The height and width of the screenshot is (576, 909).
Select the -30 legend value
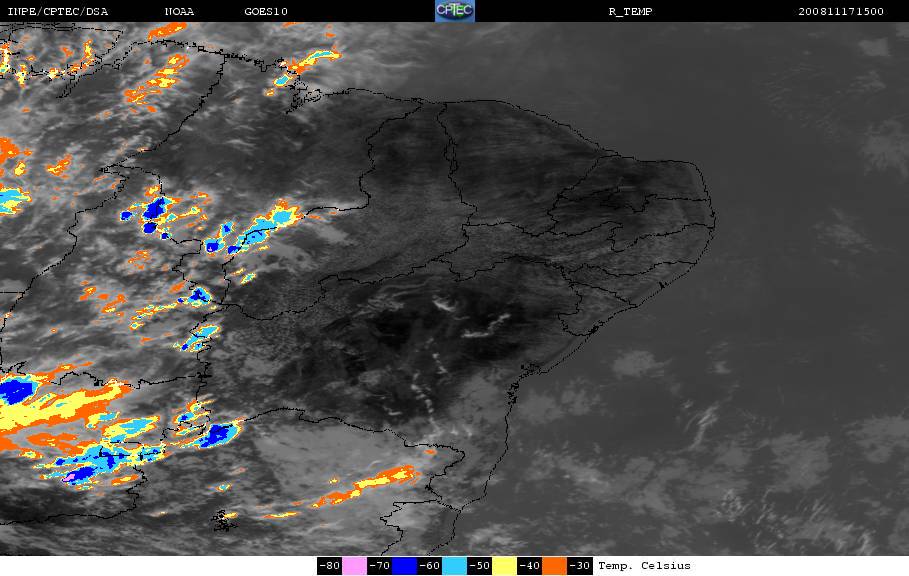[x=580, y=566]
